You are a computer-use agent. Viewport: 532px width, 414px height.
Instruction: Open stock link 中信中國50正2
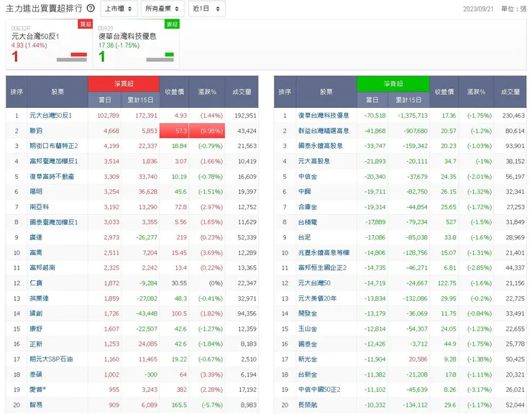point(319,390)
